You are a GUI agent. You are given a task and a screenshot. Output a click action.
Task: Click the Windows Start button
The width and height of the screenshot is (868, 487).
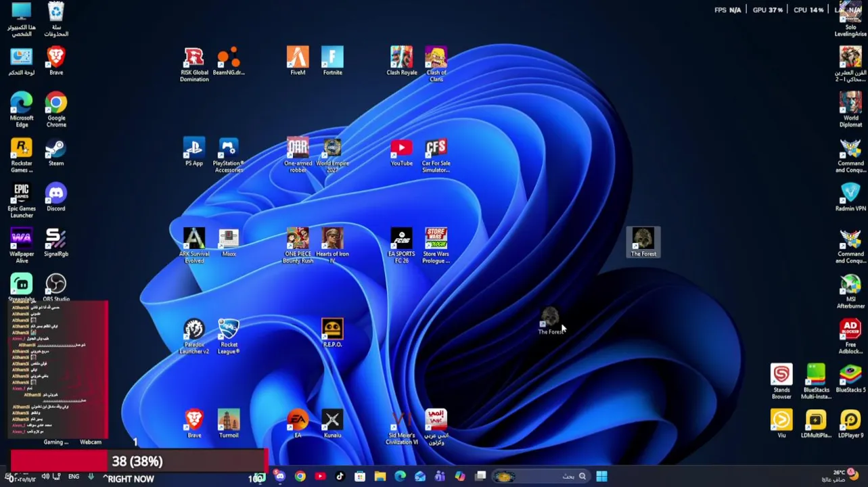(x=601, y=477)
